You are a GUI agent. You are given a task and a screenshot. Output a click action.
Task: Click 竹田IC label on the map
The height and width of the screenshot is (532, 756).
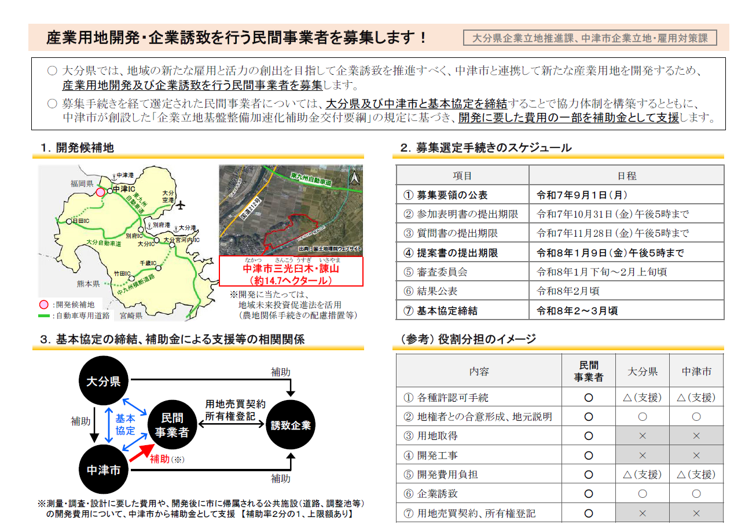pyautogui.click(x=122, y=273)
